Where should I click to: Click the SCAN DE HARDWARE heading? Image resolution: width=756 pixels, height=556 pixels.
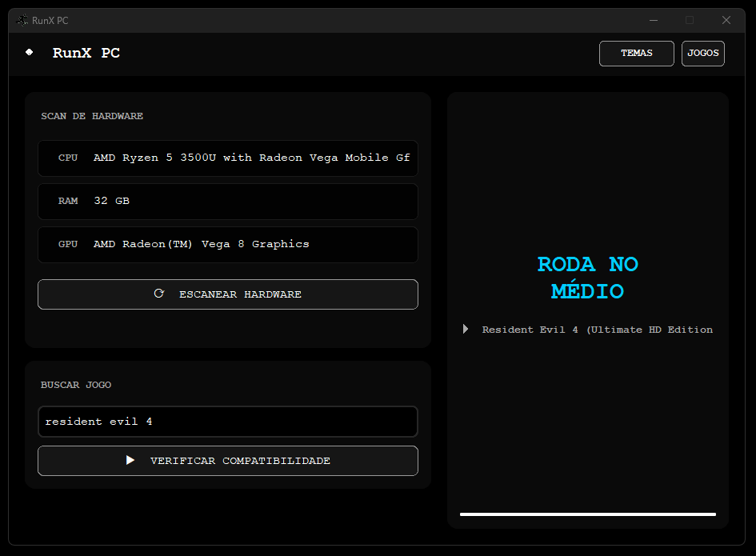tap(92, 116)
